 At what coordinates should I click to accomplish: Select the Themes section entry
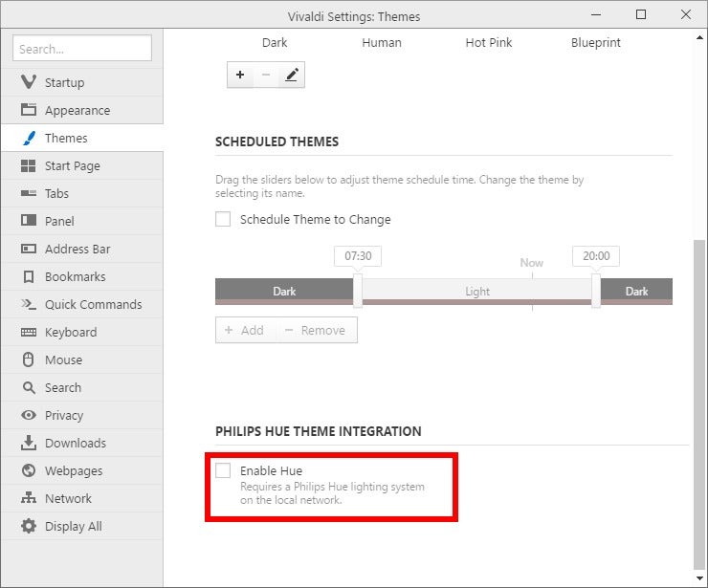(x=81, y=138)
